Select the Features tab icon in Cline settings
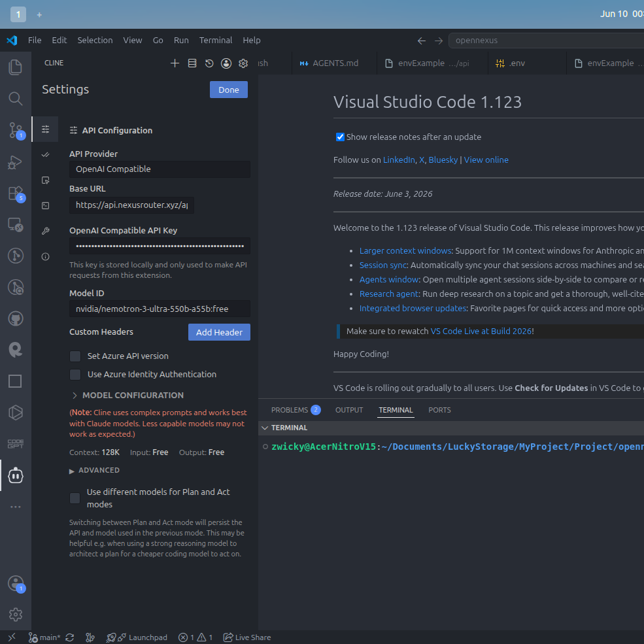Image resolution: width=644 pixels, height=644 pixels. tap(46, 155)
